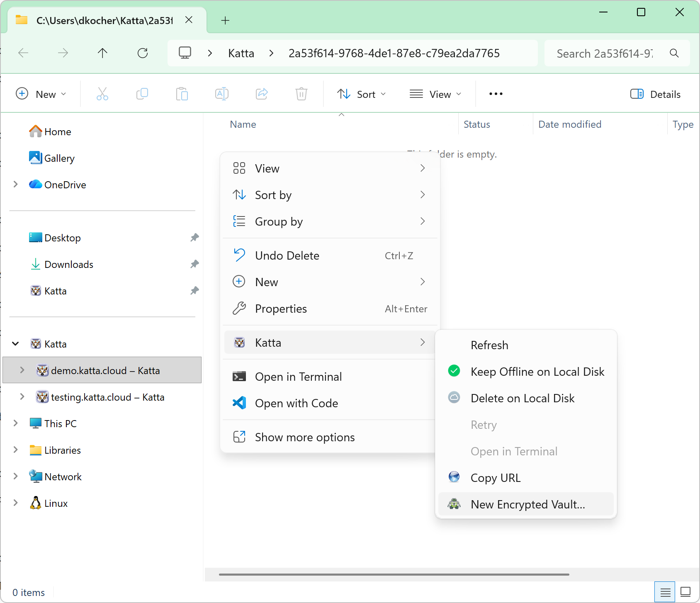Expand Linux in navigation tree

tap(15, 503)
